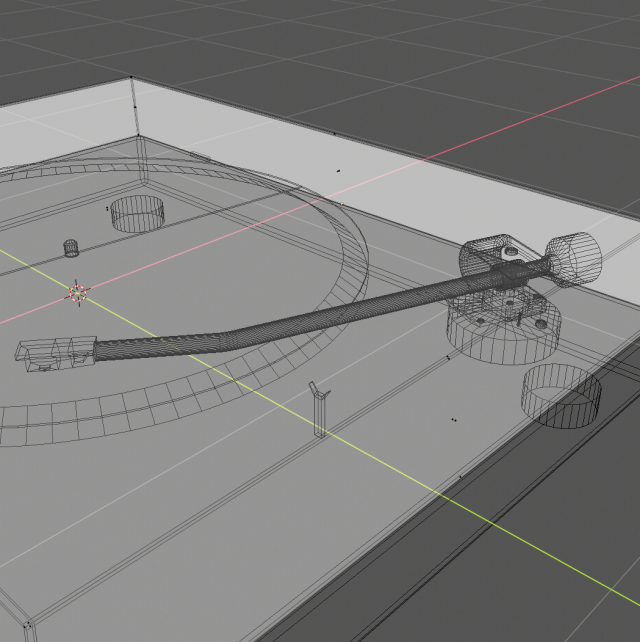Select the large center spindle cylinder
Image resolution: width=640 pixels, height=642 pixels.
pyautogui.click(x=137, y=212)
